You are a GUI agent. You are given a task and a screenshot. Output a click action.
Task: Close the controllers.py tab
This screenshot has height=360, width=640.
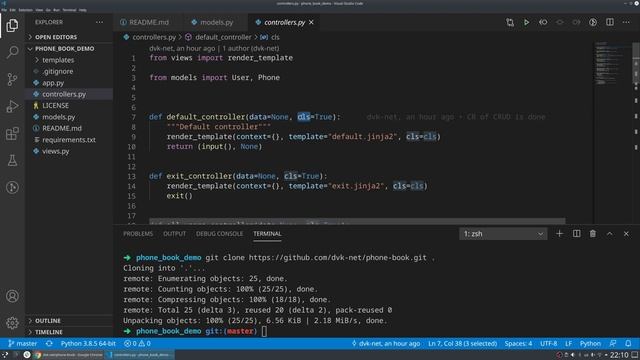[x=311, y=22]
